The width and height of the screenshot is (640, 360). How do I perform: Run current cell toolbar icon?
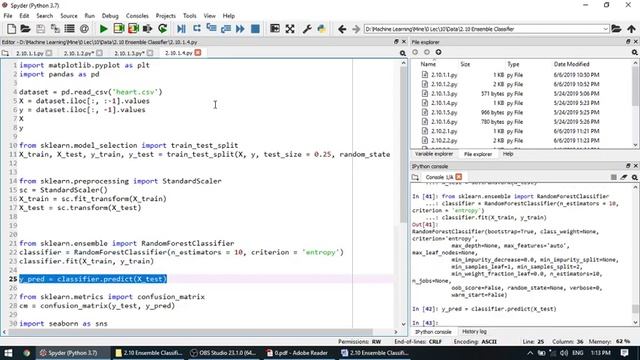coord(119,29)
